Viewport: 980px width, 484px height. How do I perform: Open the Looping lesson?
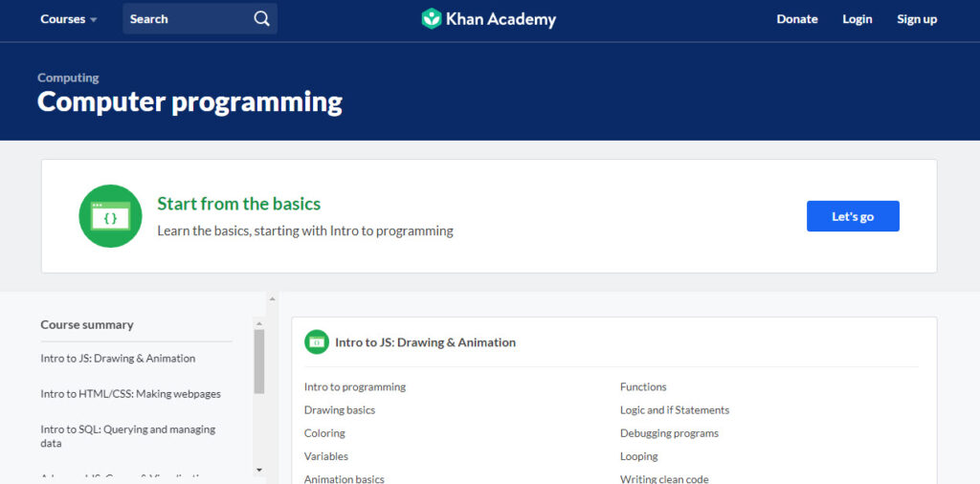pos(638,456)
